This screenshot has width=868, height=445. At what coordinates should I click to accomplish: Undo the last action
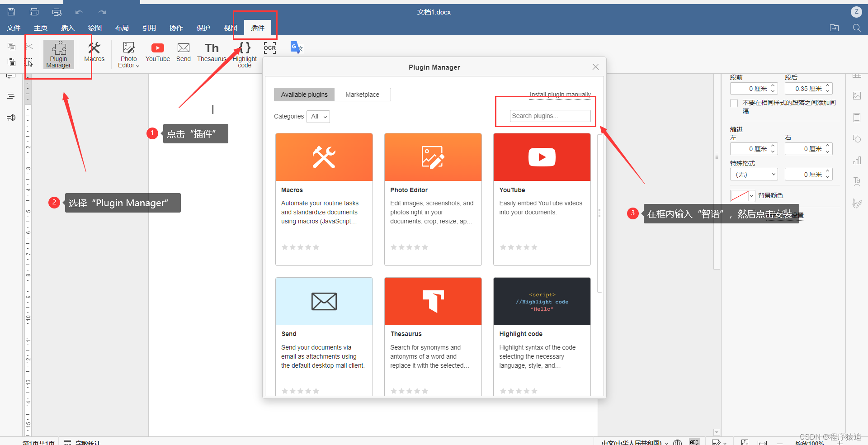[x=79, y=12]
